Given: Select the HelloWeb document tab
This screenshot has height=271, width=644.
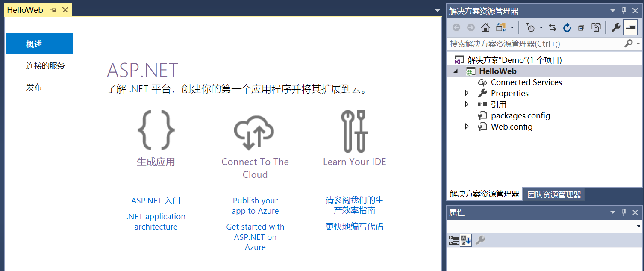Looking at the screenshot, I should (25, 10).
